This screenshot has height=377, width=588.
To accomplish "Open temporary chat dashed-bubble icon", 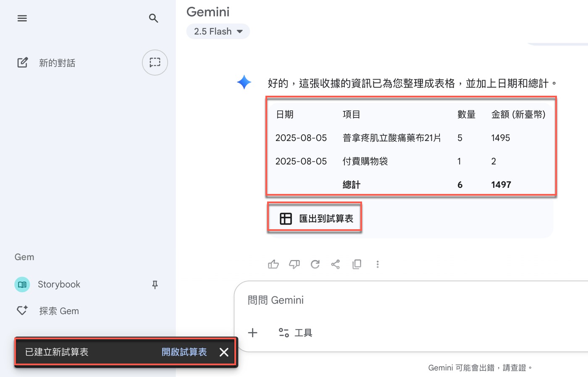I will [x=155, y=63].
